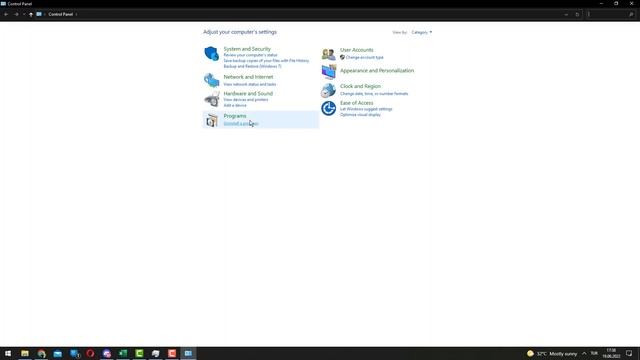Click Change date, time, or number formats

[374, 94]
